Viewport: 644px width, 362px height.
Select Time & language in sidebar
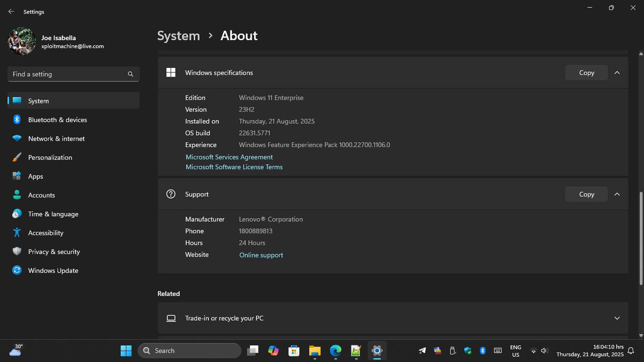53,214
